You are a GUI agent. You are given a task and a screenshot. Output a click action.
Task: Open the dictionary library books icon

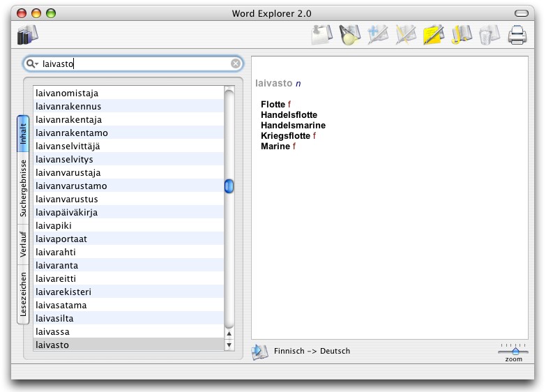(x=27, y=35)
